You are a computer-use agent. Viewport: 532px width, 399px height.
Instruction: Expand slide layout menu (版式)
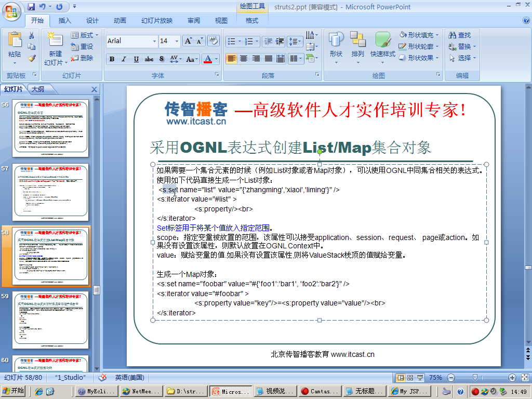85,35
